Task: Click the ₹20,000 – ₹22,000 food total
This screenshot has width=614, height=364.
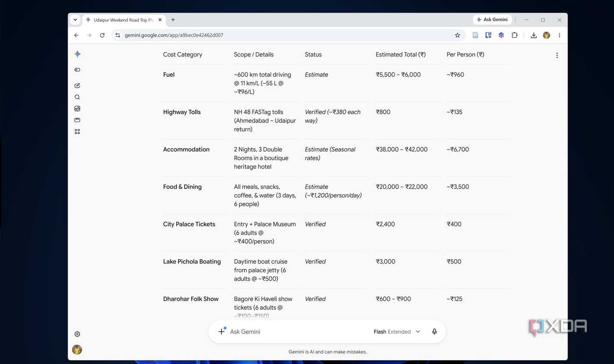Action: (x=402, y=187)
